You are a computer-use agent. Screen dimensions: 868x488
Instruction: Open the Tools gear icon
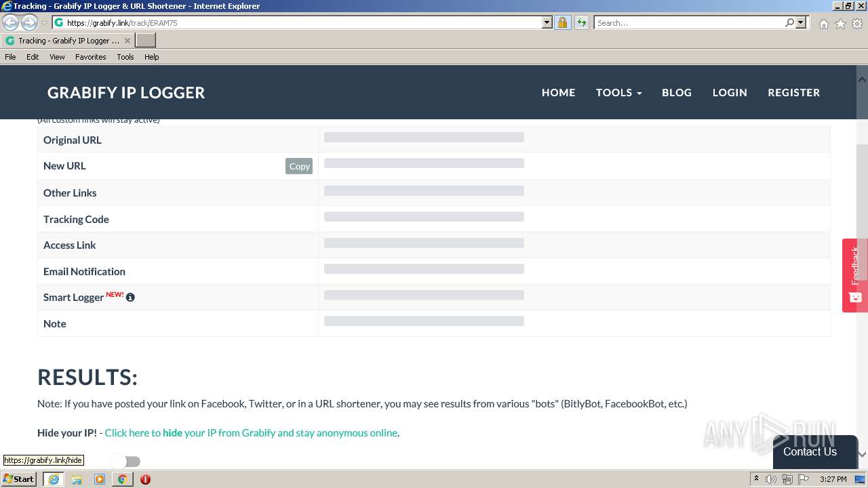[x=857, y=23]
